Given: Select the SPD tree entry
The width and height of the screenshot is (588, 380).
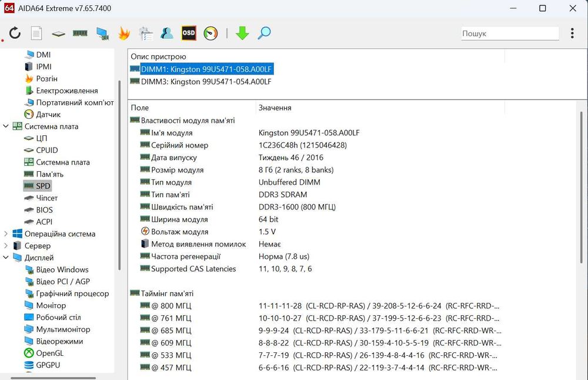Looking at the screenshot, I should click(x=43, y=186).
